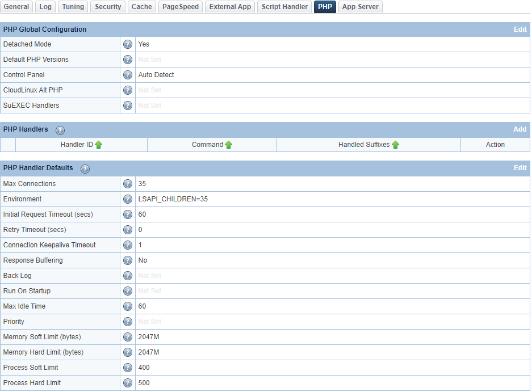532x392 pixels.
Task: View help for Max Connections setting
Action: pyautogui.click(x=128, y=184)
